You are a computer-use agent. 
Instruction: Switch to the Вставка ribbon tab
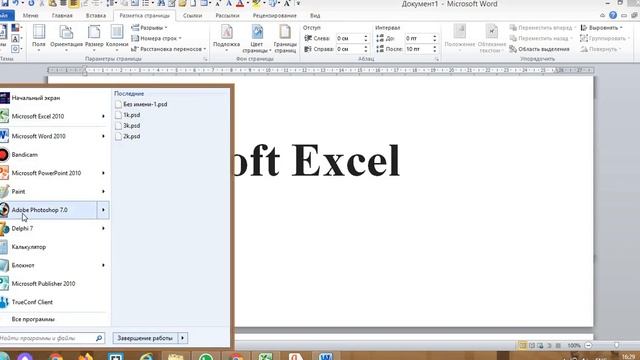click(96, 16)
